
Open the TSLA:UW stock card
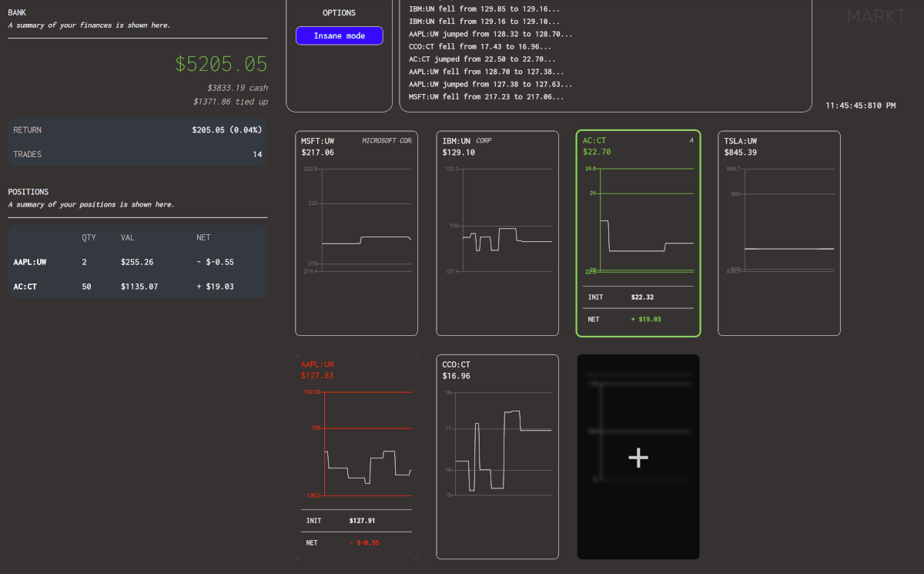[x=779, y=233]
